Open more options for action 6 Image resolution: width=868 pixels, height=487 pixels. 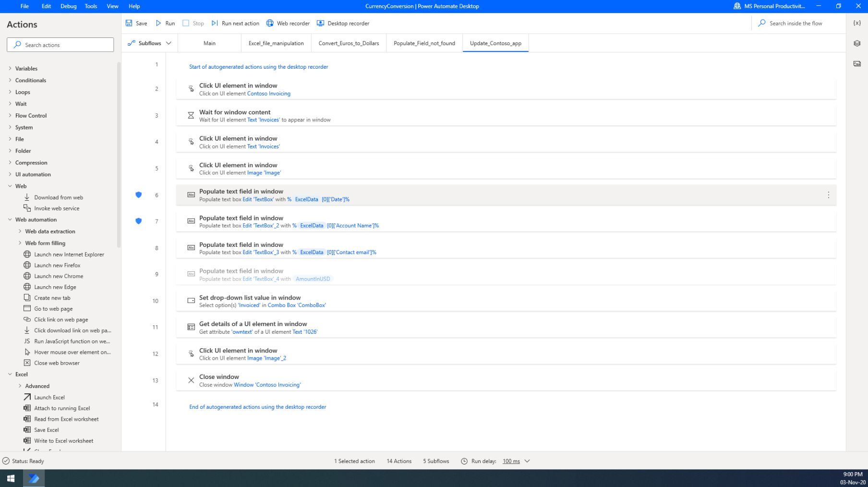point(828,195)
